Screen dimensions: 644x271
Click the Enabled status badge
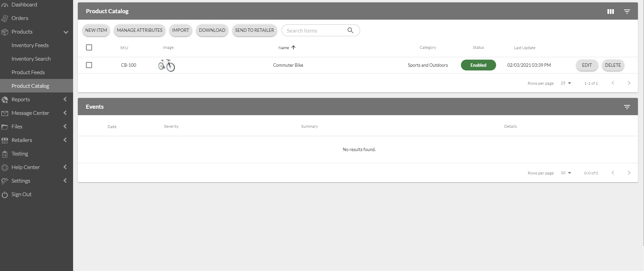coord(478,65)
